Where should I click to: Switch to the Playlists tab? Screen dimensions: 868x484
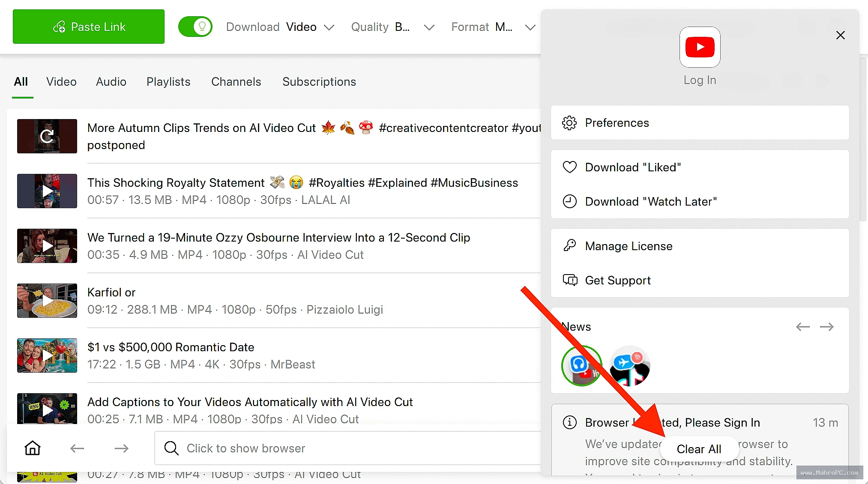click(x=168, y=82)
